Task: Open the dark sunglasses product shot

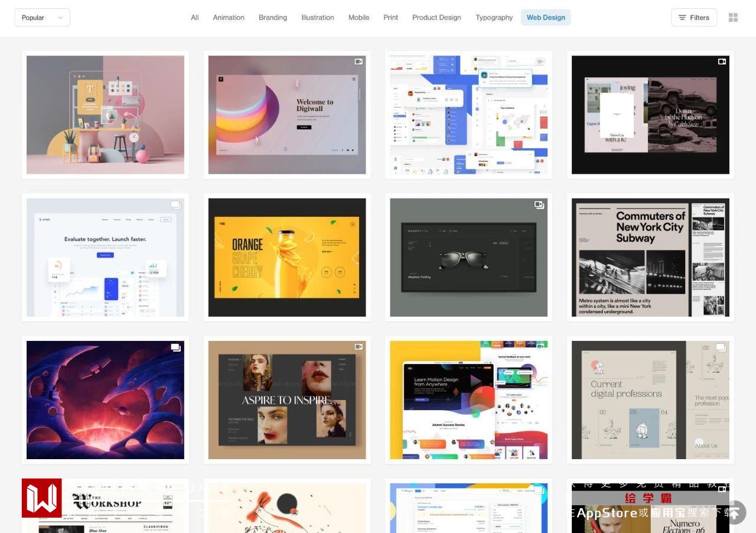Action: pos(469,258)
